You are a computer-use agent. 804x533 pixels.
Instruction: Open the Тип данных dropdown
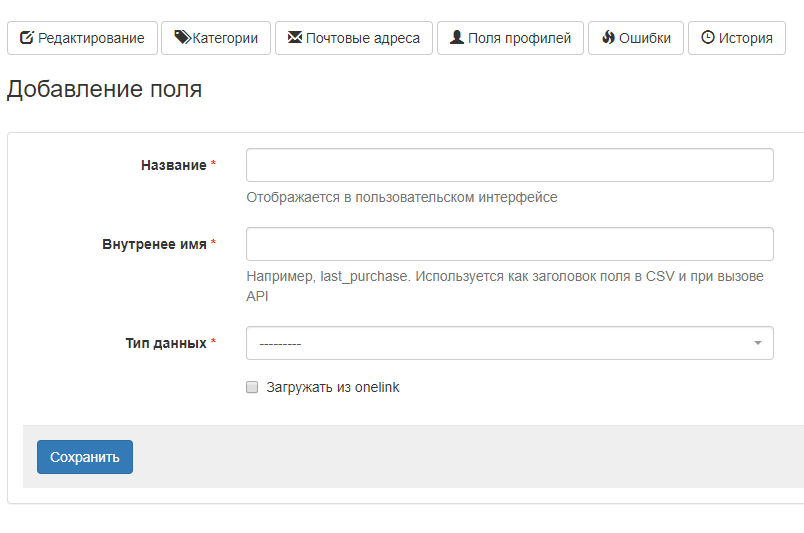click(x=510, y=343)
